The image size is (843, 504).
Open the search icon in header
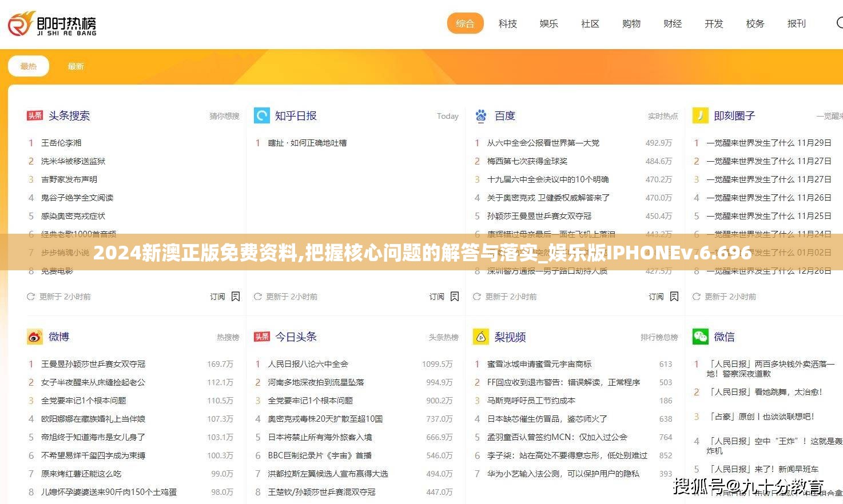(x=840, y=23)
